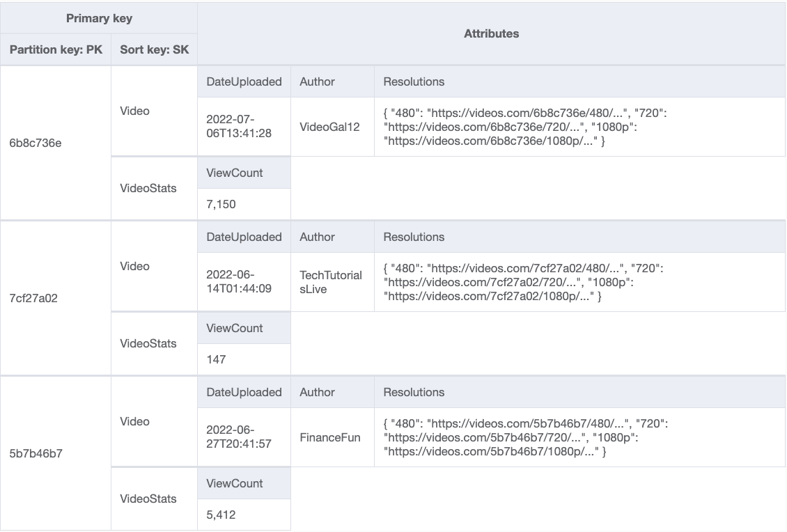
Task: Select the upload date 2022-06-27T20:41:57
Action: 239,437
